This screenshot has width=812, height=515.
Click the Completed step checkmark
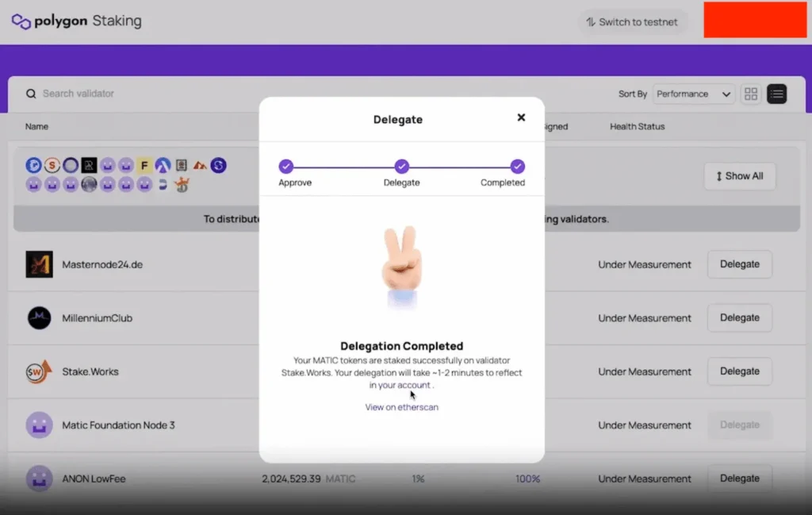(x=517, y=168)
